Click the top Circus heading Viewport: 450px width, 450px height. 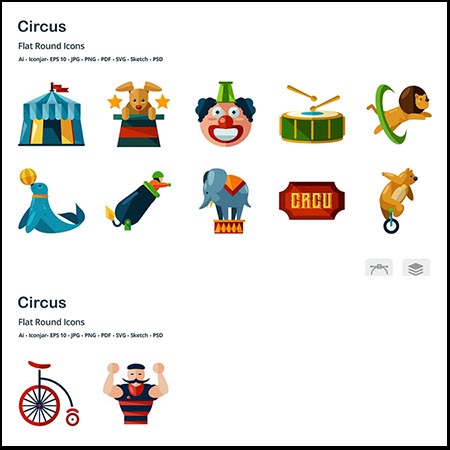[x=42, y=27]
